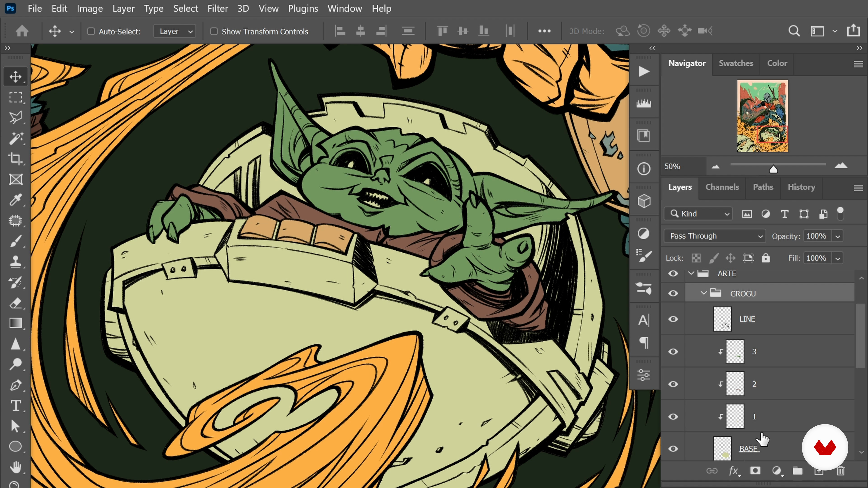Screen dimensions: 868x488
Task: Open the Actions panel play icon
Action: point(644,71)
